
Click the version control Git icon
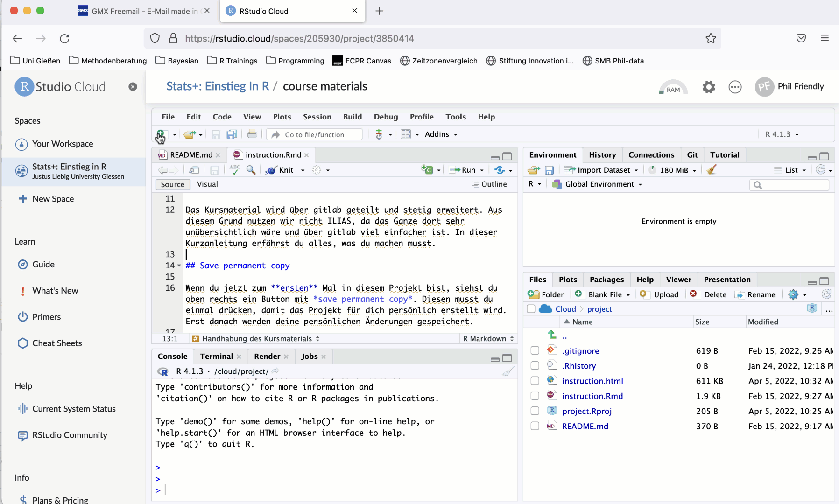(x=379, y=134)
